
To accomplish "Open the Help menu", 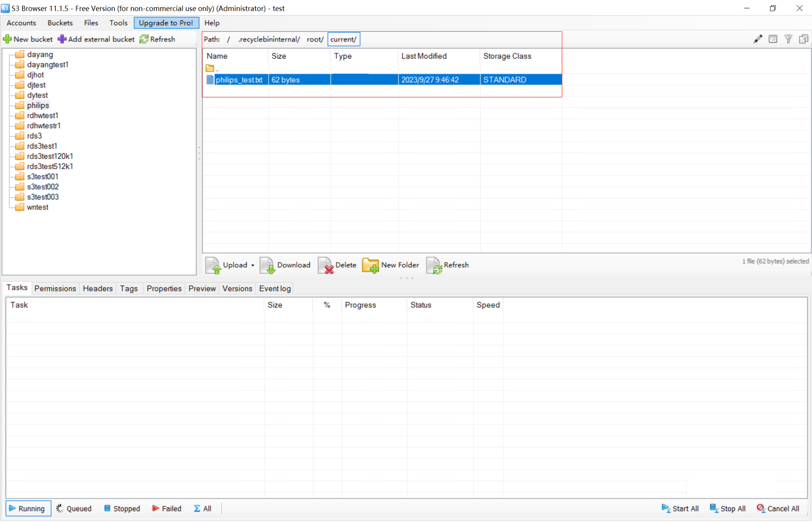I will pyautogui.click(x=212, y=23).
